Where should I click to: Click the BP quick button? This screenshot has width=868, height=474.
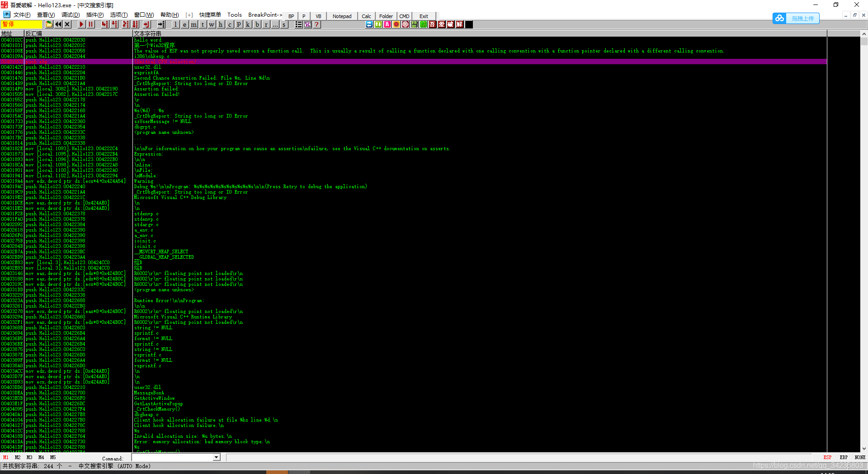[291, 16]
